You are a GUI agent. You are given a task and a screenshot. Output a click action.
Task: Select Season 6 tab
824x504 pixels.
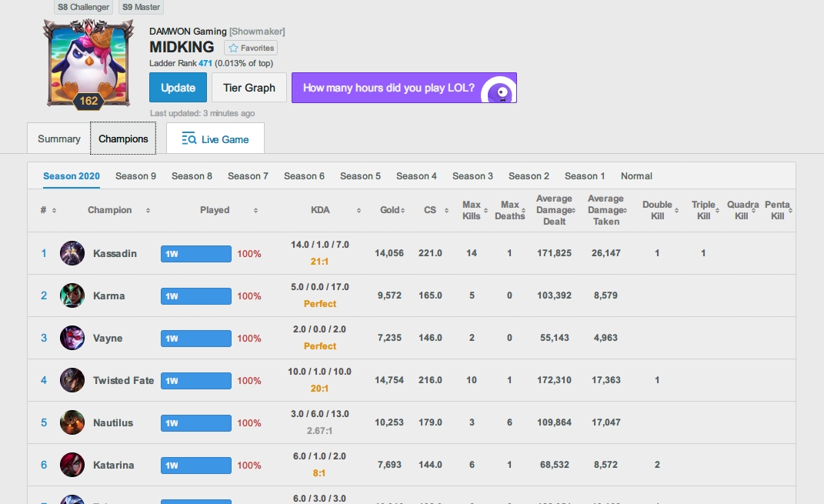pos(304,176)
